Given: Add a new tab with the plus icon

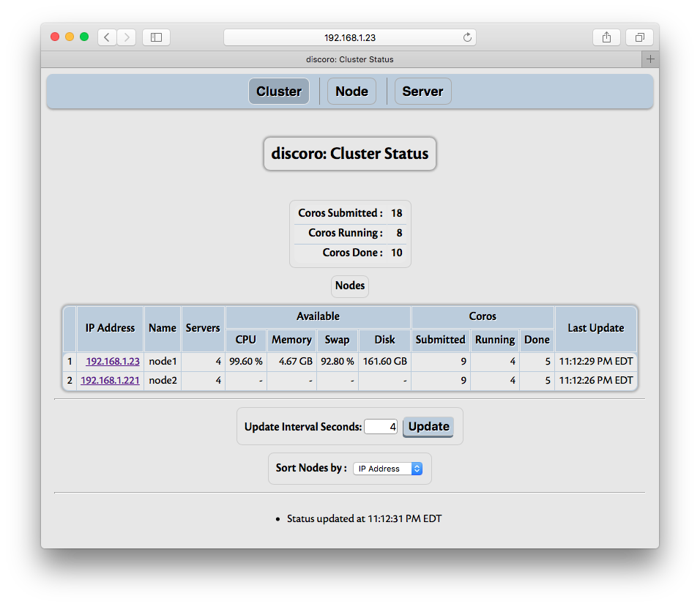Looking at the screenshot, I should [650, 59].
